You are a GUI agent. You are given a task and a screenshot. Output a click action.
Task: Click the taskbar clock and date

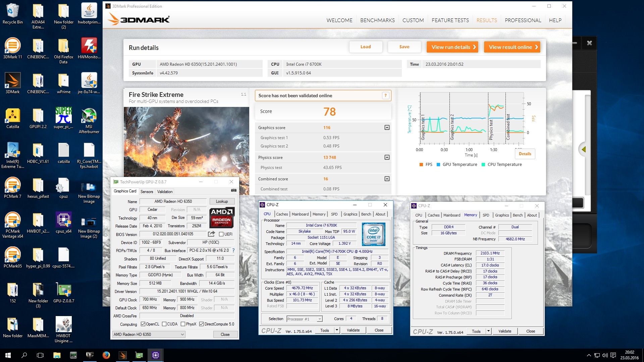coord(629,355)
